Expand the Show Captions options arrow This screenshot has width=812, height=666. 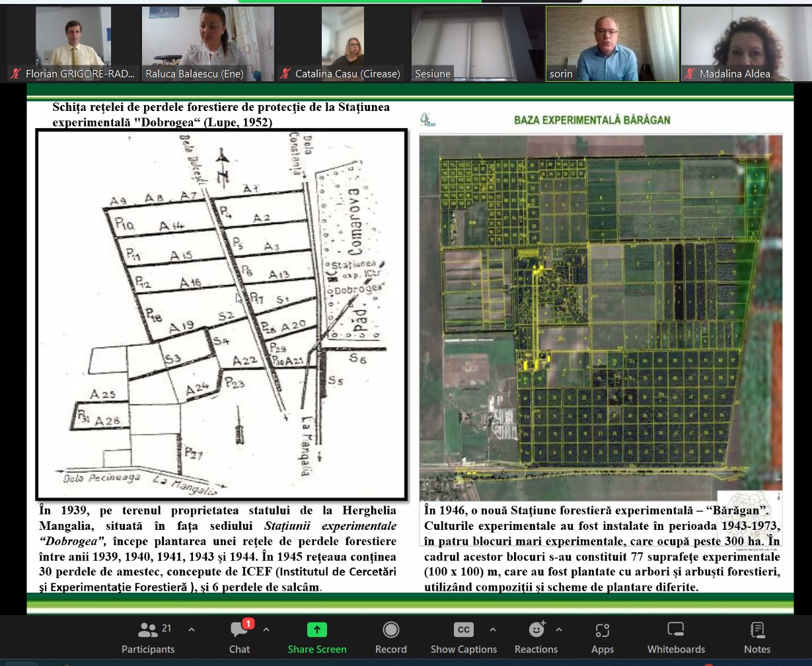click(492, 630)
